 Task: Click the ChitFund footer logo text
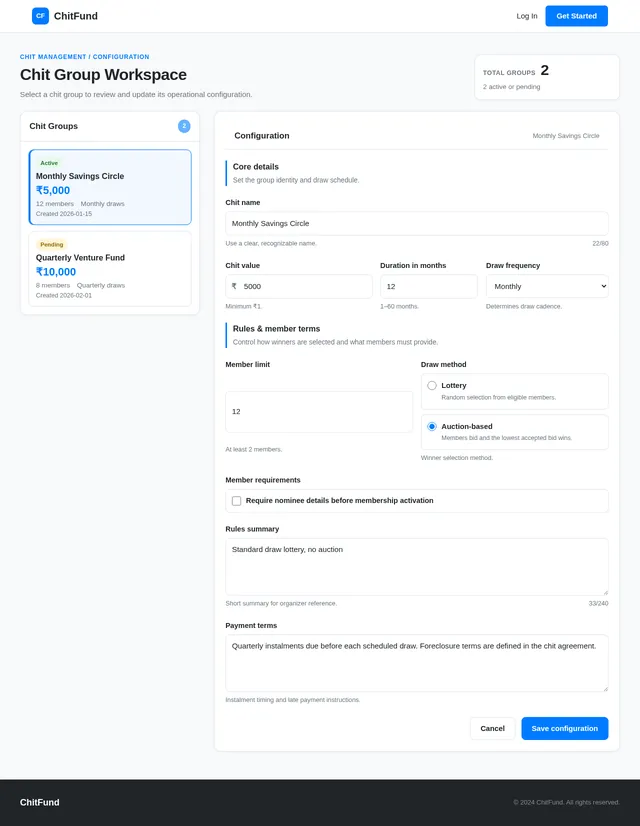click(40, 802)
